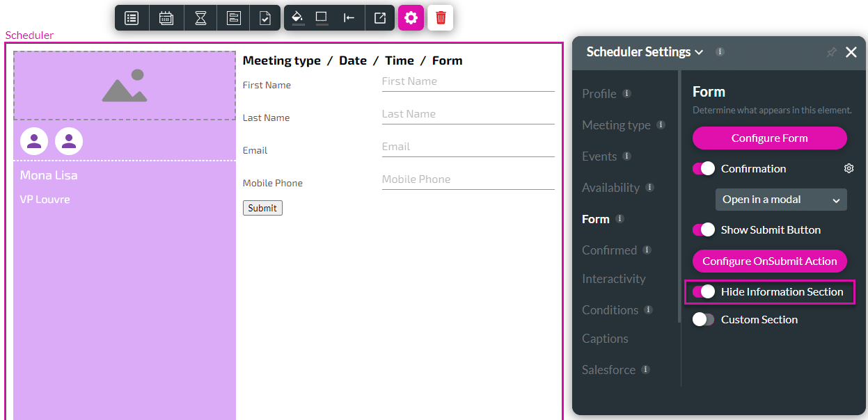The width and height of the screenshot is (868, 420).
Task: Click info icon next to Form tab
Action: point(620,218)
